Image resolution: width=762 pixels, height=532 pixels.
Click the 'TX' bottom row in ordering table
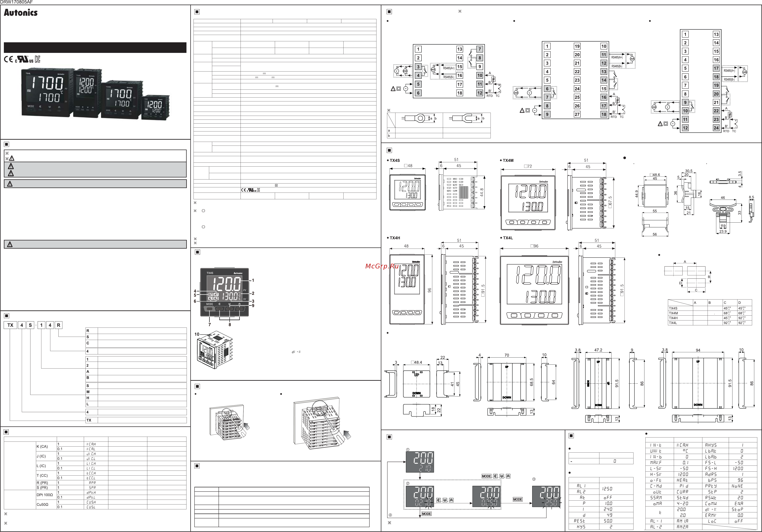136,420
